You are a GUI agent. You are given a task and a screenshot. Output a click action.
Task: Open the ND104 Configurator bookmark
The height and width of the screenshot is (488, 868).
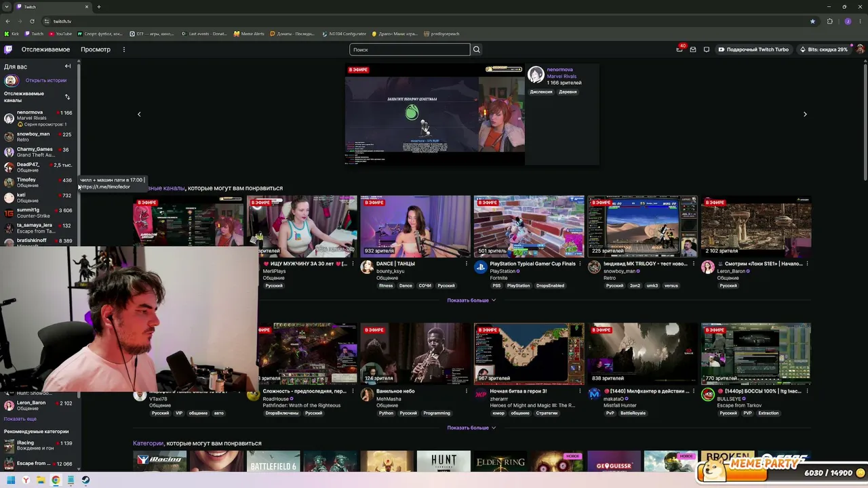[x=344, y=34]
